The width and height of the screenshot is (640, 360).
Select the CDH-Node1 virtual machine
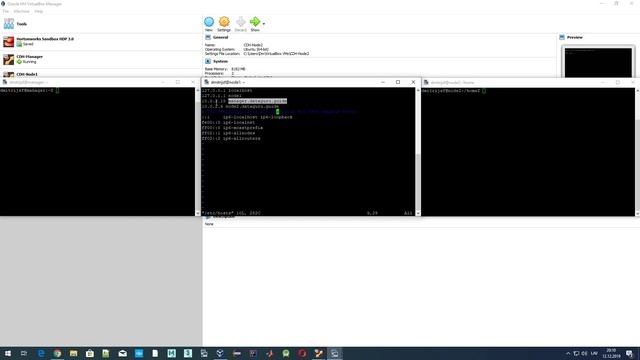click(x=100, y=73)
